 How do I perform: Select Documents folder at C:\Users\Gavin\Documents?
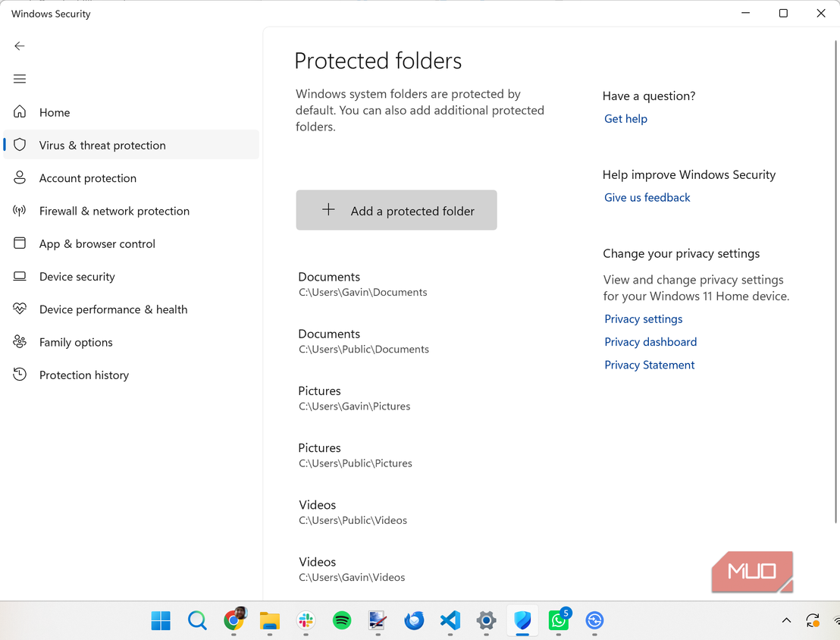click(x=362, y=284)
